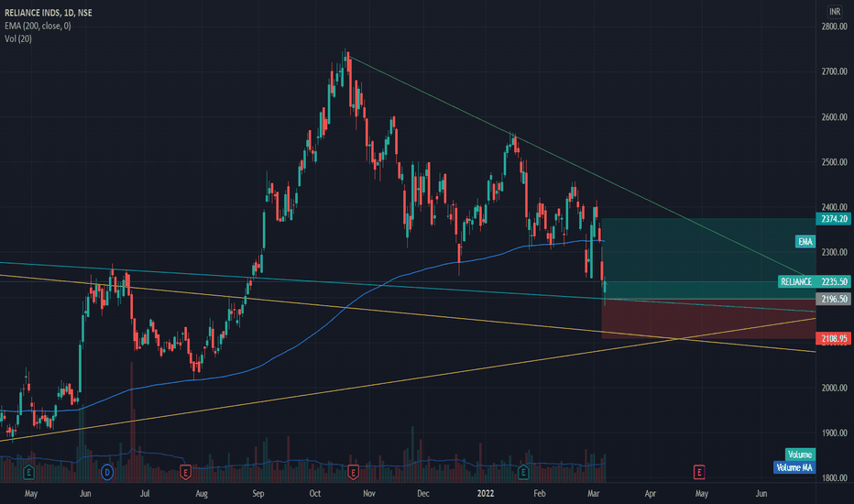Click the EMA label tag on price axis
Viewport: 854px width, 504px height.
click(805, 242)
